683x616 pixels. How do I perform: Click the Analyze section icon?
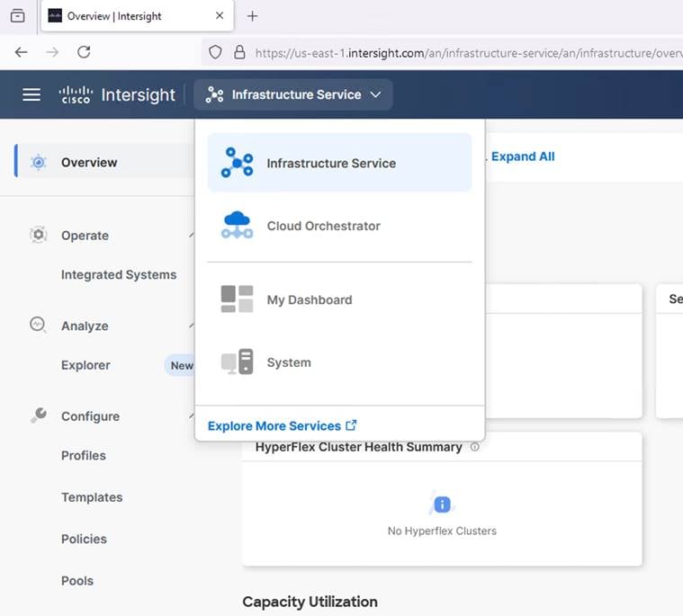(38, 326)
